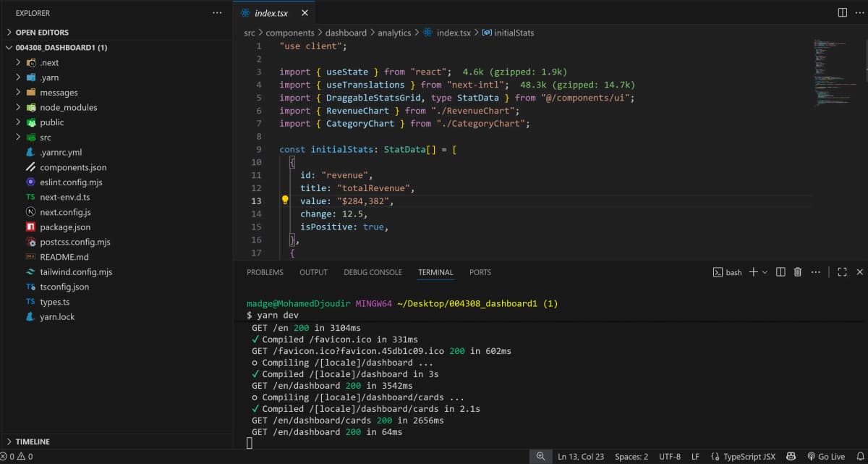Viewport: 868px width, 464px height.
Task: Kill terminal with trash icon
Action: [x=798, y=272]
